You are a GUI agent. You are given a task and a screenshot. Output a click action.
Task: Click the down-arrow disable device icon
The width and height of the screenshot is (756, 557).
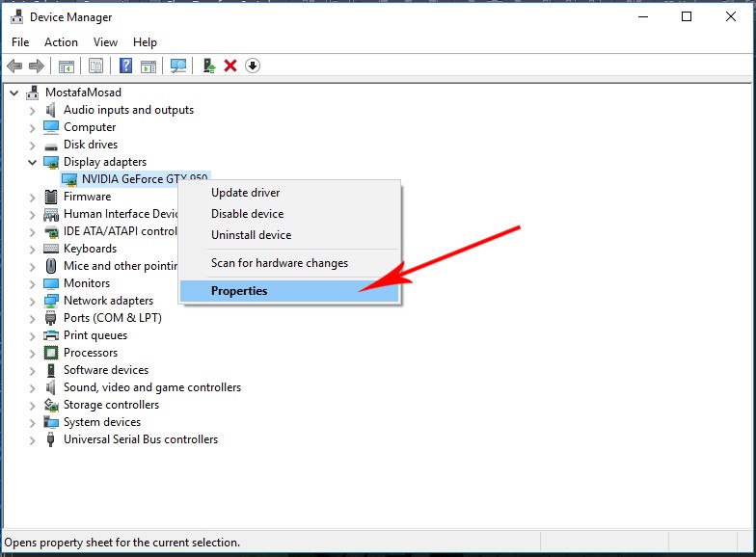253,66
